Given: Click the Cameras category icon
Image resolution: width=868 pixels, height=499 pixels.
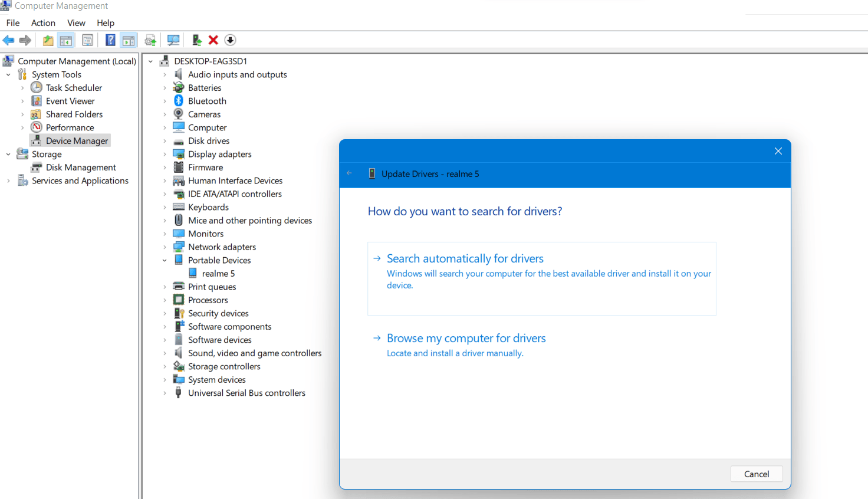Looking at the screenshot, I should pyautogui.click(x=179, y=114).
